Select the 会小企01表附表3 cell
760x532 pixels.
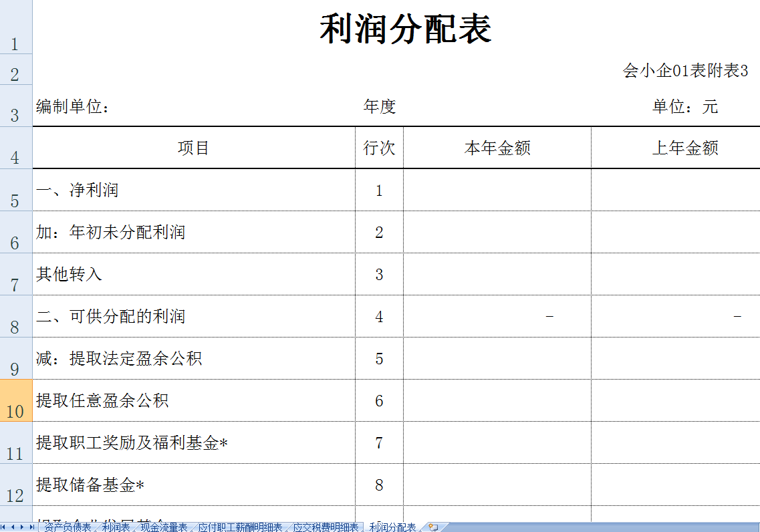684,70
